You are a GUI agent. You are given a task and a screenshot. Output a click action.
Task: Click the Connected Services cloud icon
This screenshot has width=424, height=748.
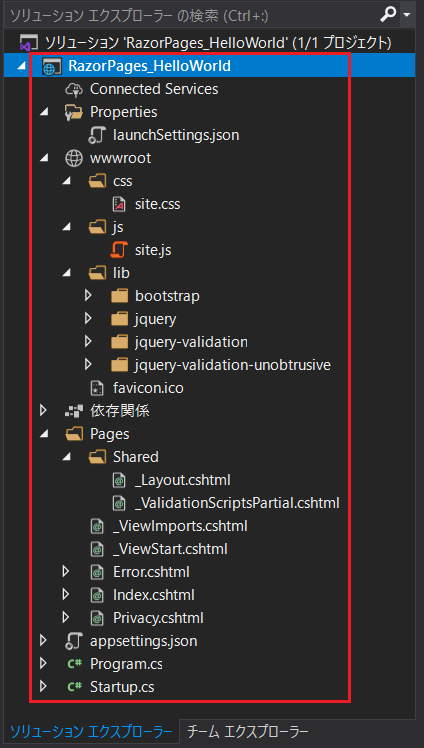point(74,89)
